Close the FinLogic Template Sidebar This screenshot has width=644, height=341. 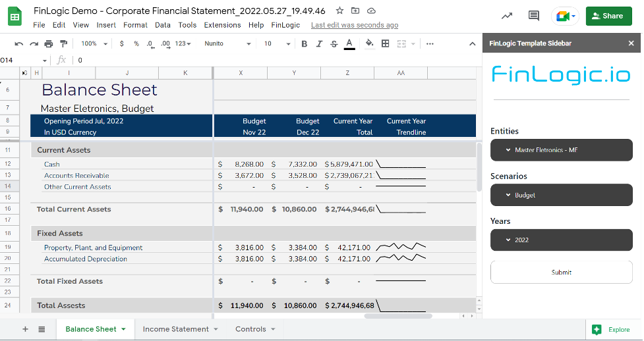tap(631, 43)
